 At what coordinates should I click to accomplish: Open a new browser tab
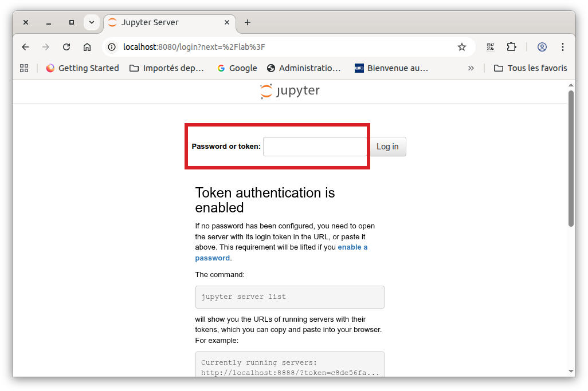248,22
